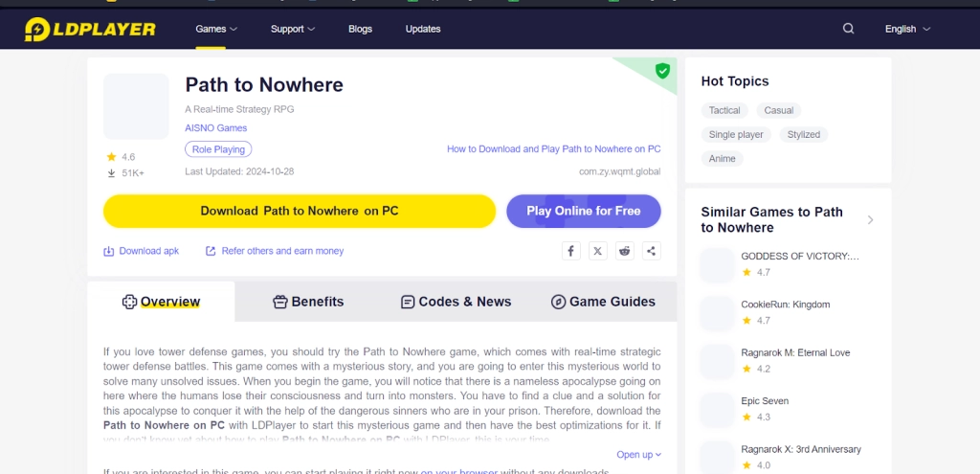Click the star rating 4.6

[x=121, y=157]
